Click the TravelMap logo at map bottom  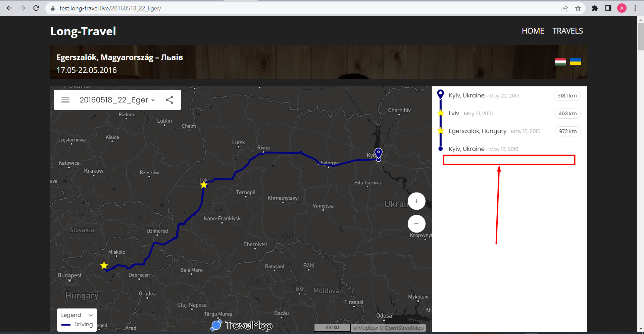pyautogui.click(x=241, y=325)
